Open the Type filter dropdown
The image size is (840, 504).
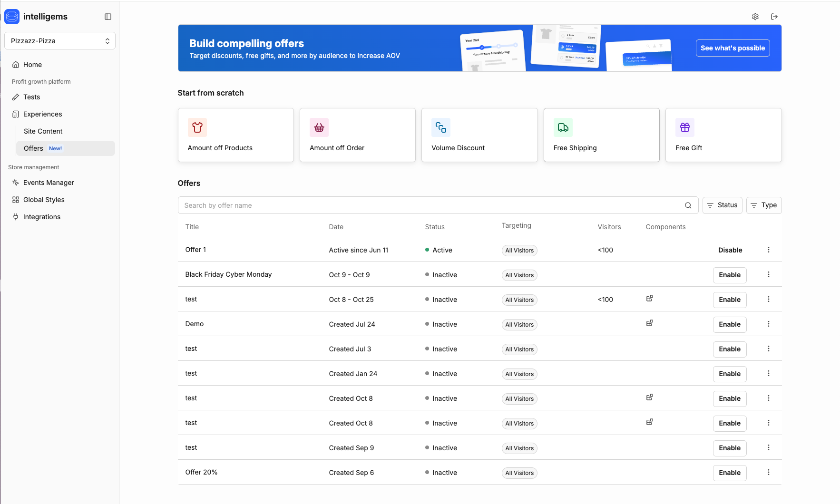(x=763, y=205)
